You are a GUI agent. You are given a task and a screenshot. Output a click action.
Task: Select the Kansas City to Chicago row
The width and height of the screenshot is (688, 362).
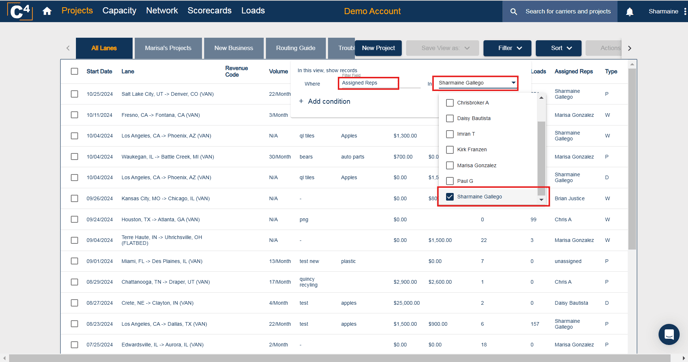pos(75,198)
